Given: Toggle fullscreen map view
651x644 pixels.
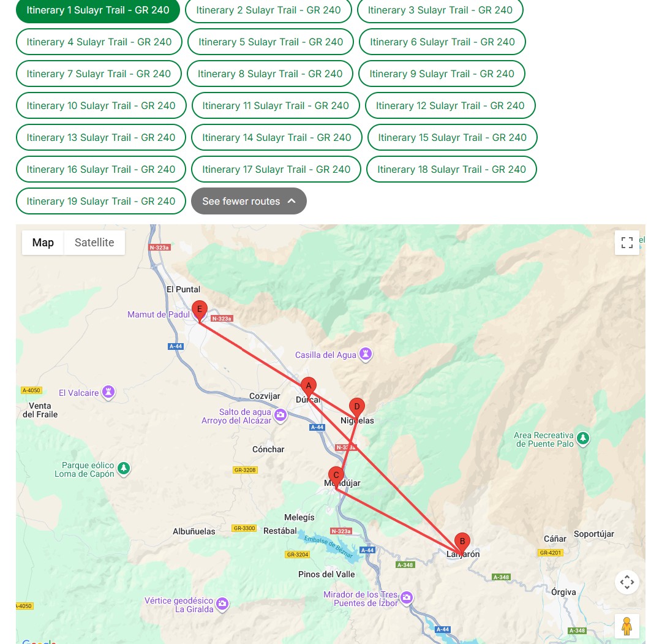Looking at the screenshot, I should (627, 243).
